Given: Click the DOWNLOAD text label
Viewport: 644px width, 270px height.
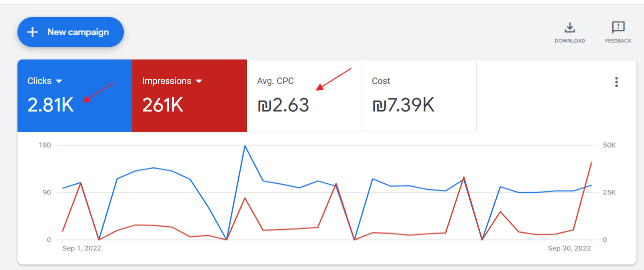Looking at the screenshot, I should [570, 41].
